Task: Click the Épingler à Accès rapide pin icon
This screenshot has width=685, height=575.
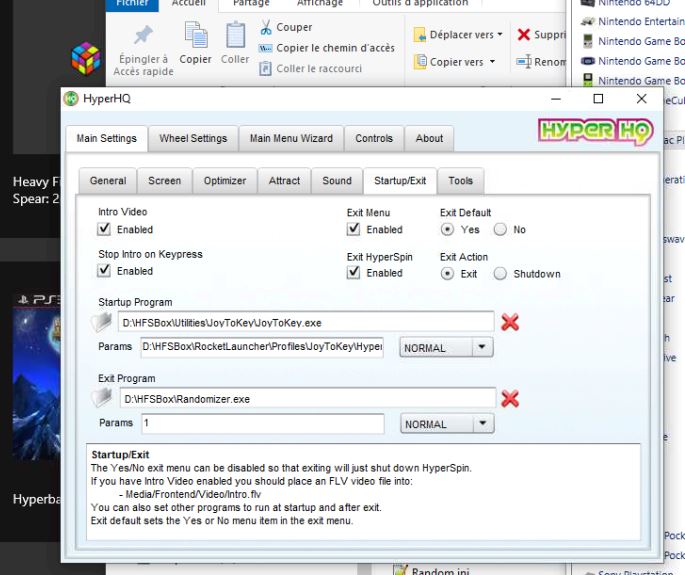Action: [x=141, y=36]
